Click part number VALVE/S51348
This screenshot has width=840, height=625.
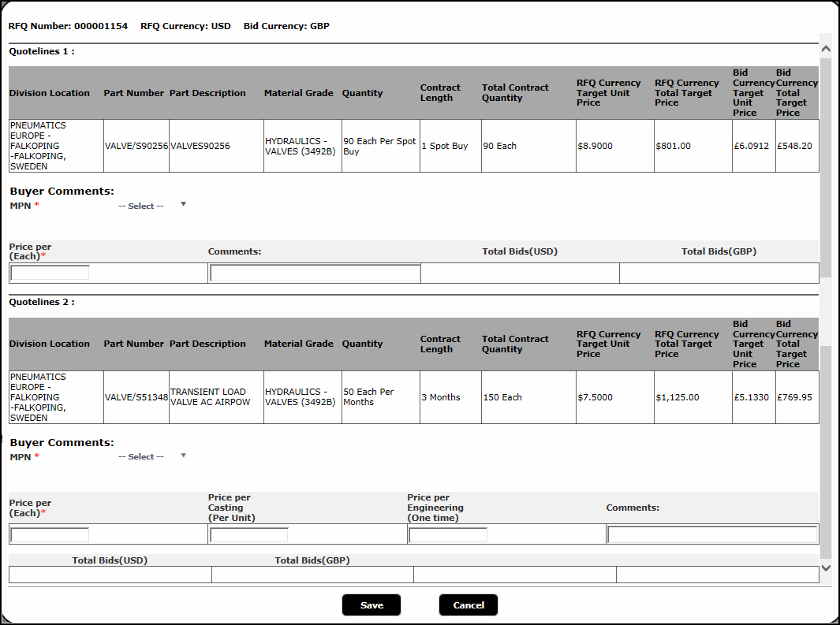[x=136, y=397]
